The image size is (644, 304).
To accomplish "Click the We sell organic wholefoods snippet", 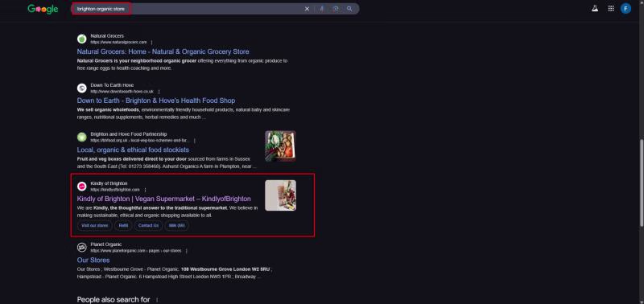I will [x=184, y=113].
